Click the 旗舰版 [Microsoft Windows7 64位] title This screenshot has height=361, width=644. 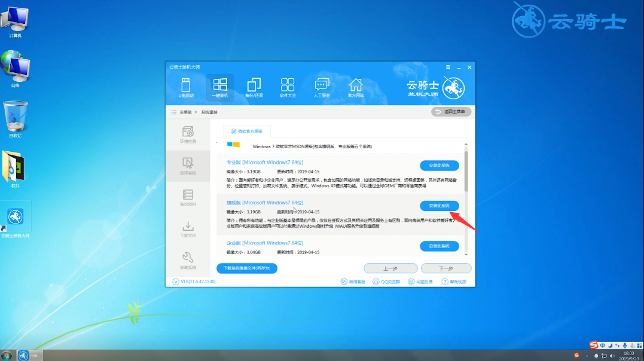pos(265,203)
